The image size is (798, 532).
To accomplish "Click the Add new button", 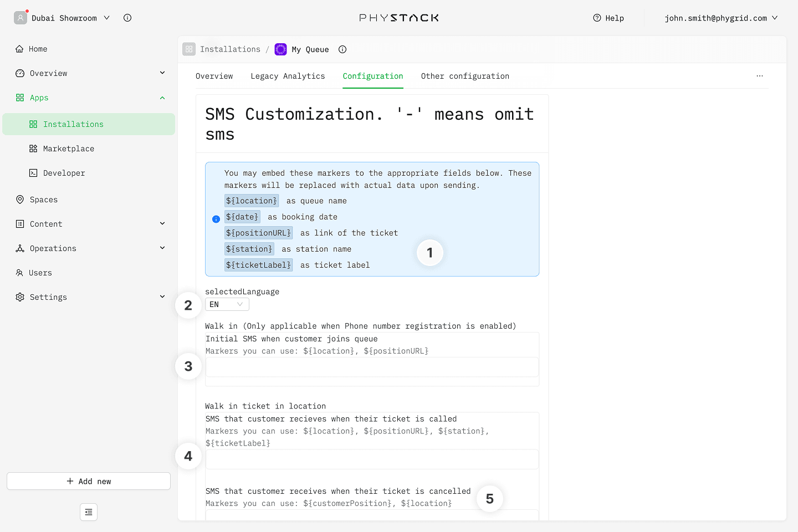I will tap(89, 481).
